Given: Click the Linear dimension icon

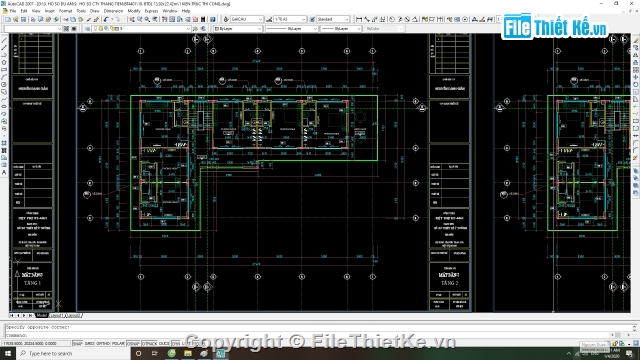Looking at the screenshot, I should click(359, 19).
